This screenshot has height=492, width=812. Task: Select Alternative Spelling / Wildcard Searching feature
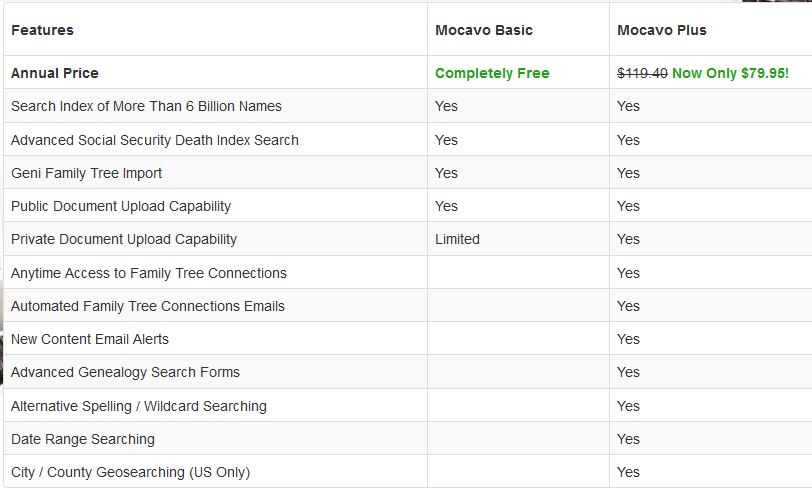pyautogui.click(x=139, y=406)
